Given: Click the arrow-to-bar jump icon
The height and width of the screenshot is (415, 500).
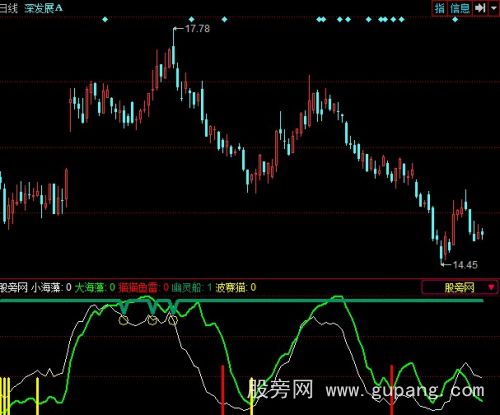Looking at the screenshot, I should 480,8.
